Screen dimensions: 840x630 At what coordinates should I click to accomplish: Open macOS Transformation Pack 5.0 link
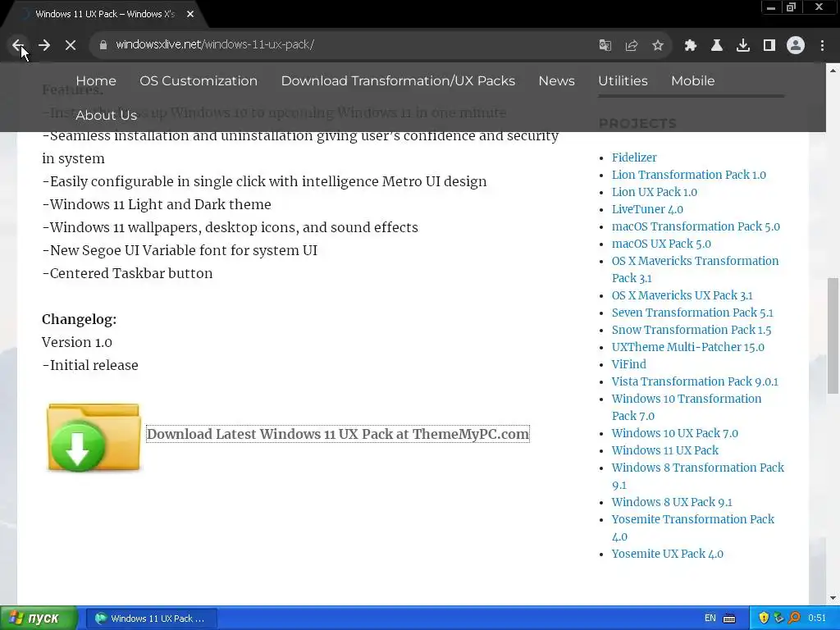(x=696, y=226)
